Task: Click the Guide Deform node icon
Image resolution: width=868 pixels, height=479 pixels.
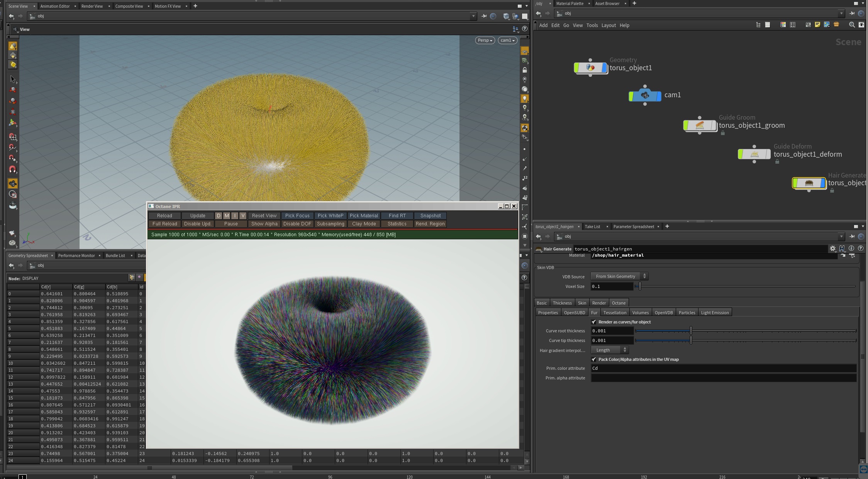Action: 754,154
